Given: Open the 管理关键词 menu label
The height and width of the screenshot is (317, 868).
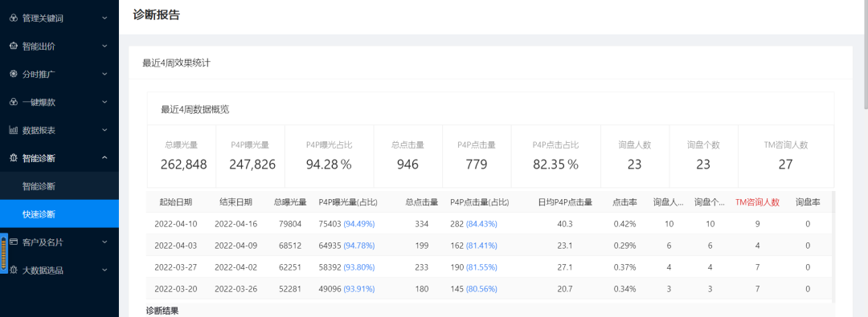Looking at the screenshot, I should coord(43,18).
